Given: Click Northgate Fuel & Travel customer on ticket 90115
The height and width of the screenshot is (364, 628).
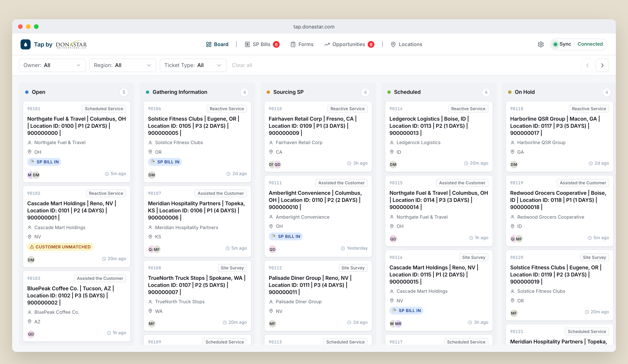Looking at the screenshot, I should (422, 217).
